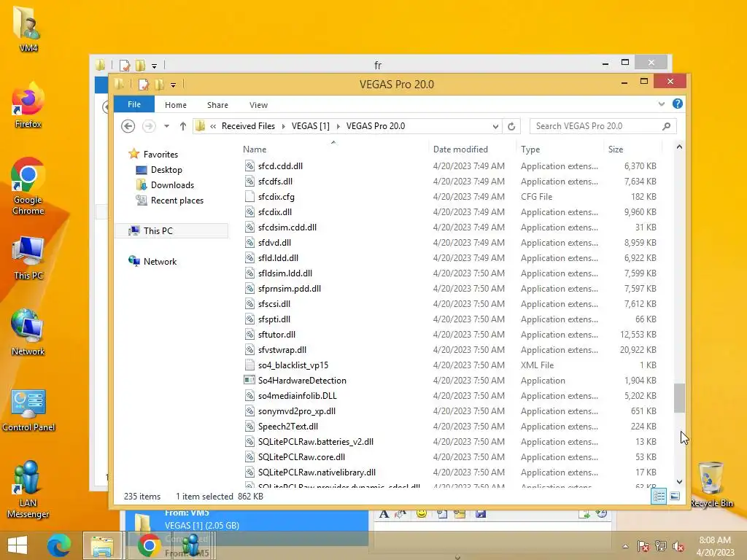The width and height of the screenshot is (747, 560).
Task: Open the View ribbon tab
Action: click(258, 105)
